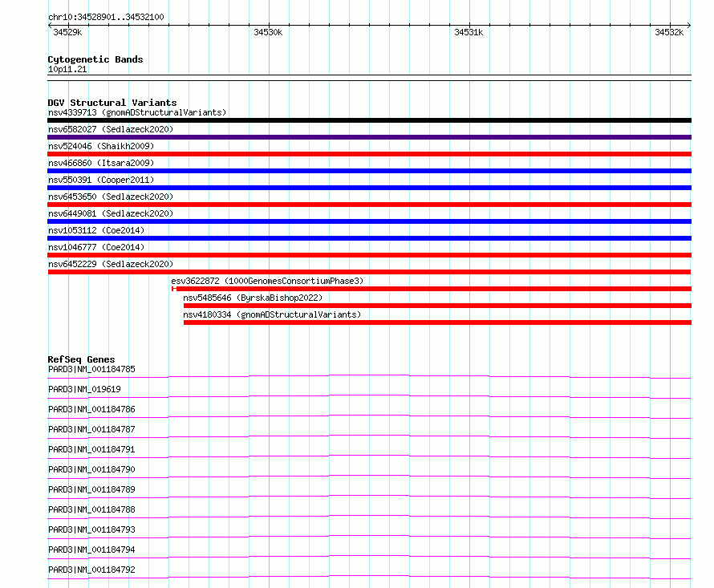The image size is (714, 588).
Task: Open the nsv466860 (Itsara2009) blue bar
Action: (x=369, y=171)
